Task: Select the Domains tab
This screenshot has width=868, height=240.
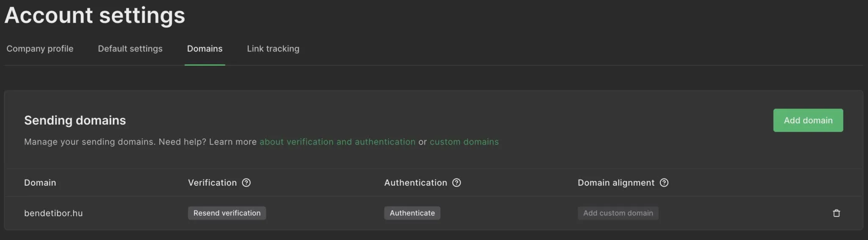Action: 205,49
